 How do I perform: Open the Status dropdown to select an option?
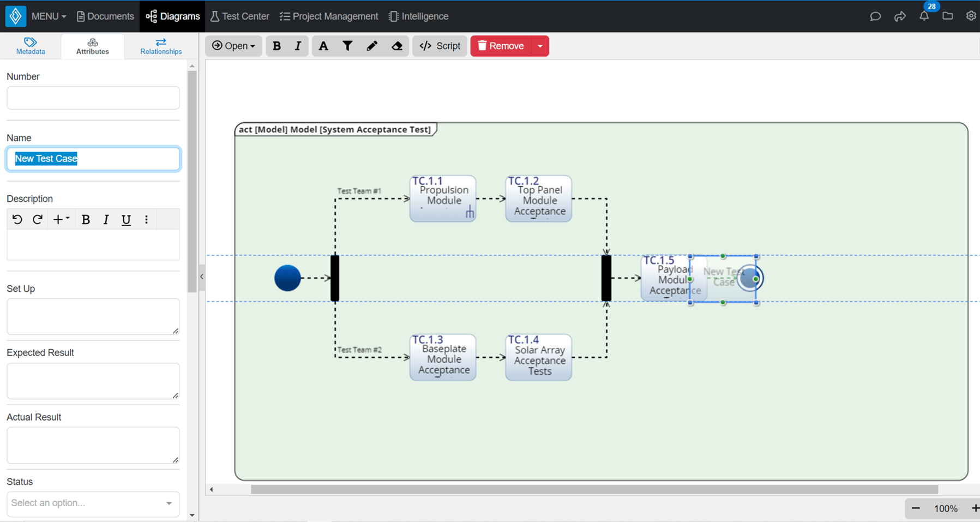click(93, 503)
